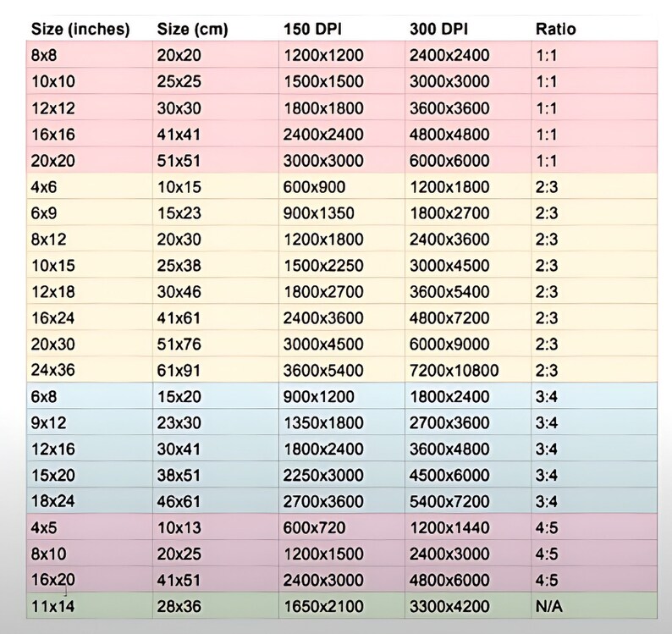Select the 7200x10800 cell

(468, 371)
